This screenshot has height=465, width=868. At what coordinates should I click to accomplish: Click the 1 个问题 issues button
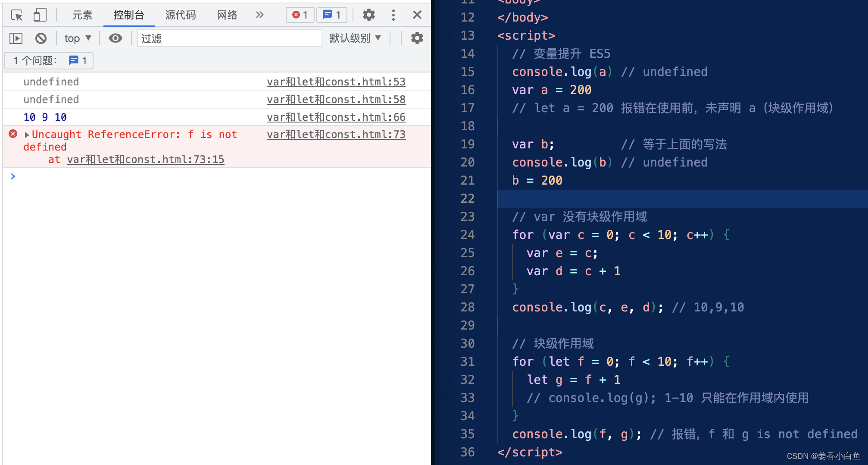tap(49, 60)
